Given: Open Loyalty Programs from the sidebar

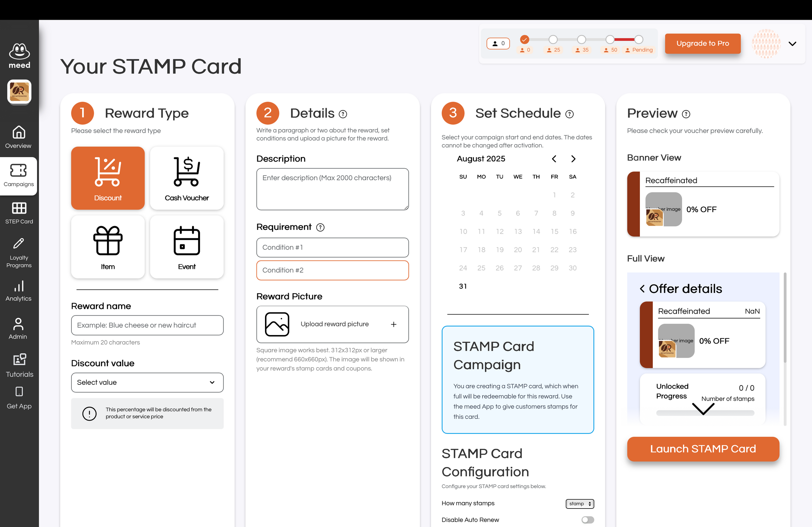Looking at the screenshot, I should pyautogui.click(x=19, y=253).
